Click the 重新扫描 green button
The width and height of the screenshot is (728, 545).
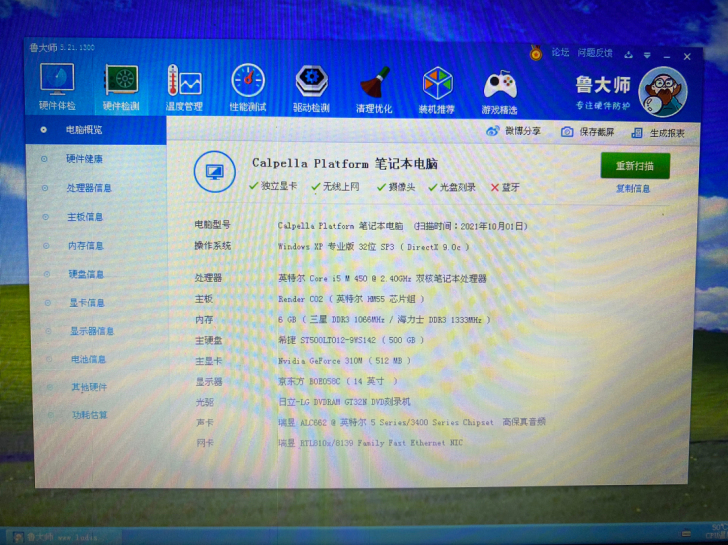pos(635,166)
